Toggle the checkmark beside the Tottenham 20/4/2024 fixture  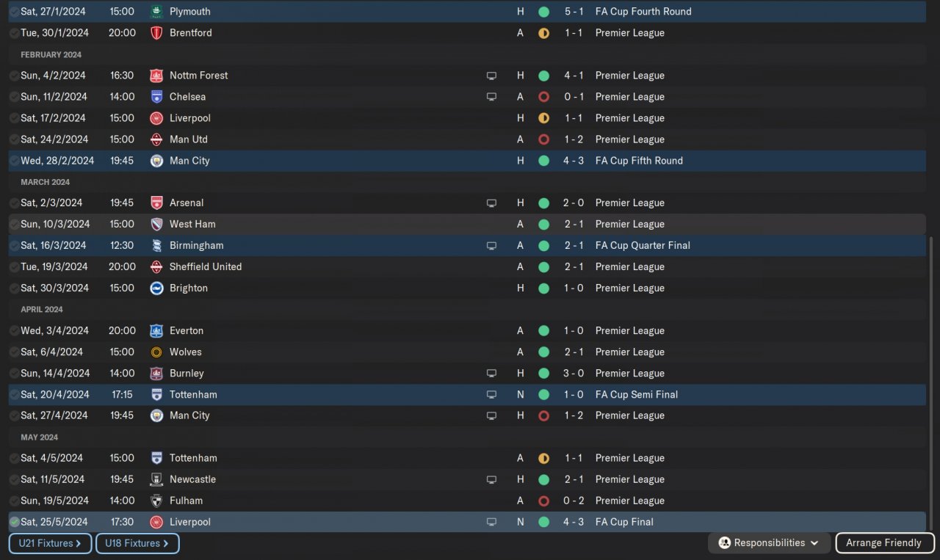click(x=14, y=395)
